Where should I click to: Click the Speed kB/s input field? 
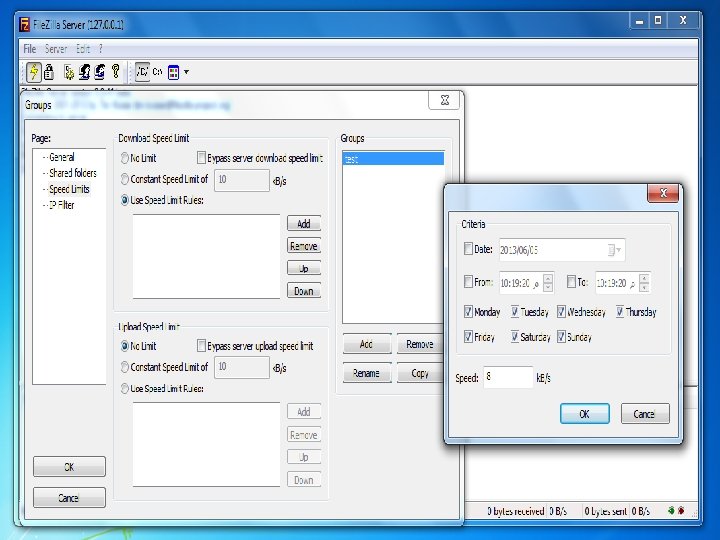(508, 377)
